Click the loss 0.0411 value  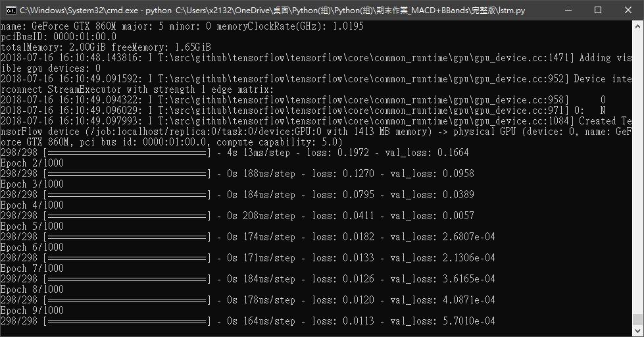(x=359, y=216)
